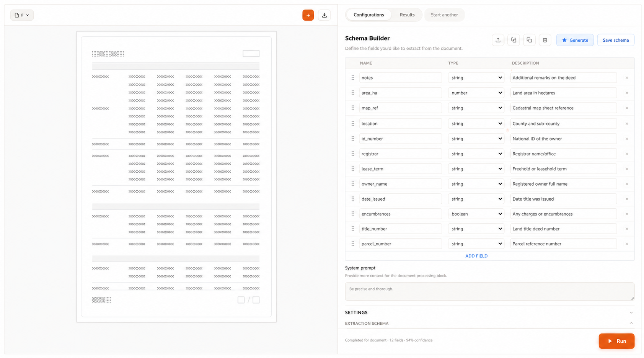Click the copy schema icon
This screenshot has width=644, height=358.
point(529,40)
